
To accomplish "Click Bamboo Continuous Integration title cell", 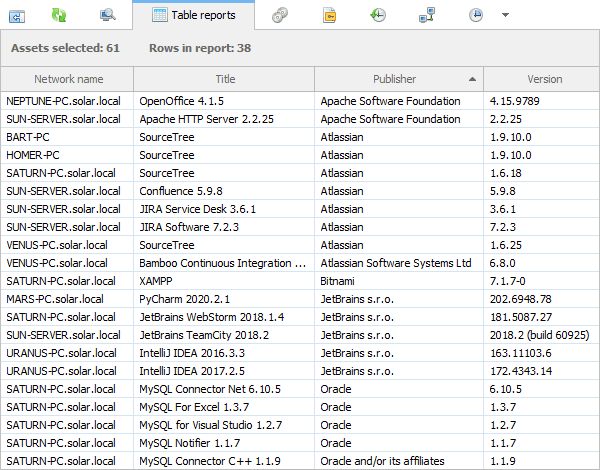I will tap(224, 263).
